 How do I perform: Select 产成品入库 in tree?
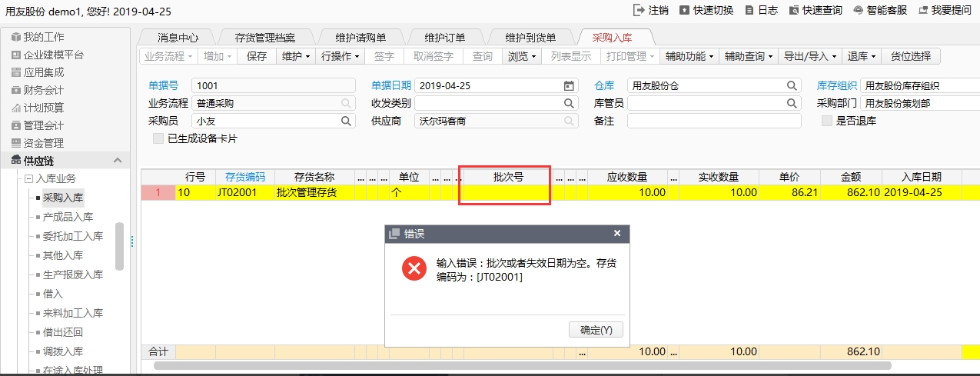(68, 217)
